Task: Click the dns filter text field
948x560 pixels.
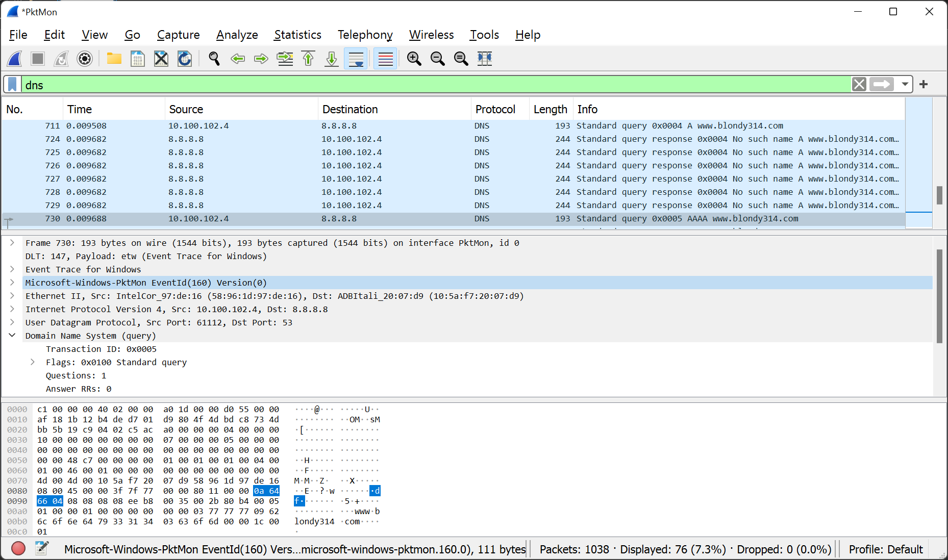Action: click(x=436, y=85)
